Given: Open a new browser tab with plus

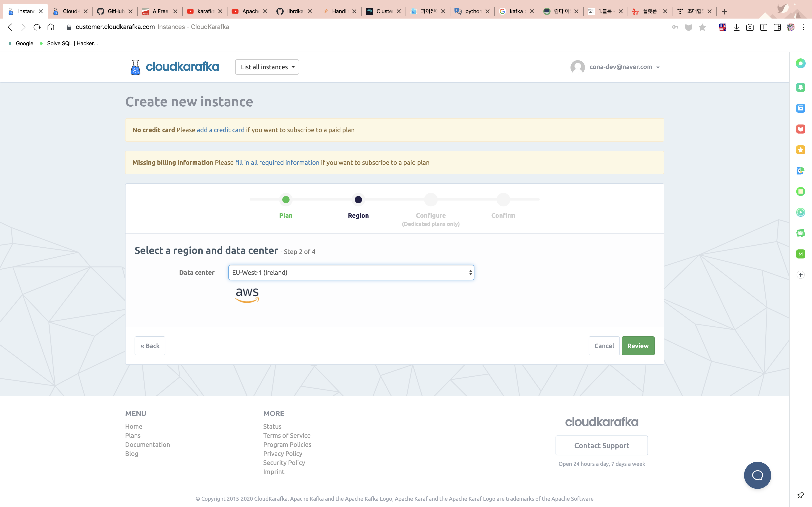Looking at the screenshot, I should pyautogui.click(x=724, y=12).
